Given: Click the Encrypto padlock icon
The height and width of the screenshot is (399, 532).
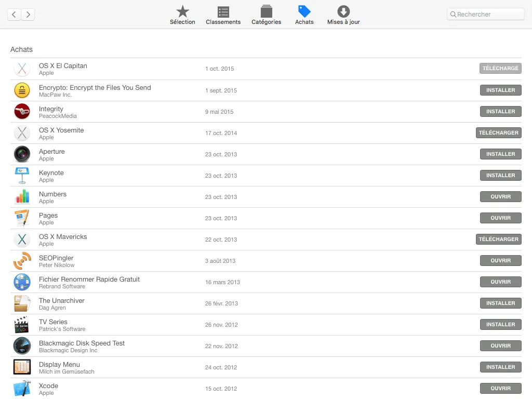Looking at the screenshot, I should click(22, 90).
